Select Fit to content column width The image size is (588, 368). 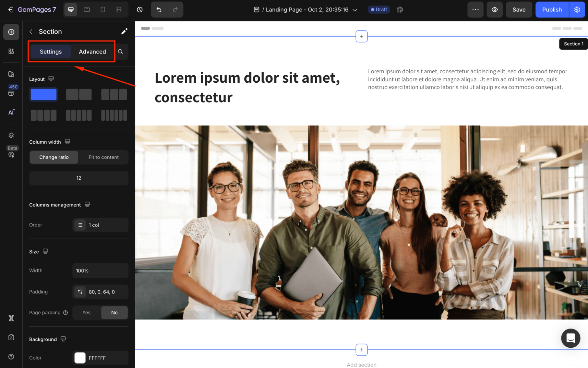(104, 157)
